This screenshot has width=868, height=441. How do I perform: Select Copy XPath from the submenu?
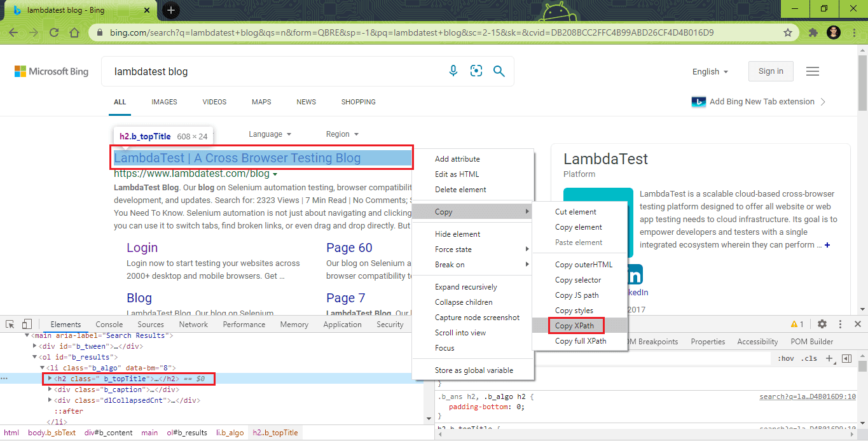pyautogui.click(x=574, y=326)
